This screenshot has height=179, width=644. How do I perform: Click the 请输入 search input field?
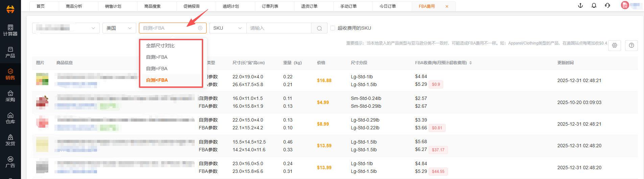point(279,28)
